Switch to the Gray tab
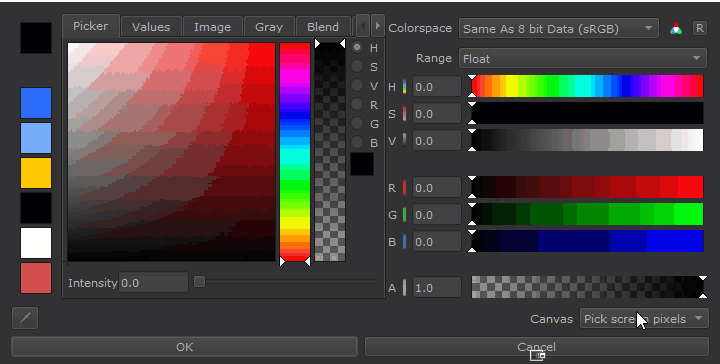Screen dimensions: 720x364 point(269,27)
